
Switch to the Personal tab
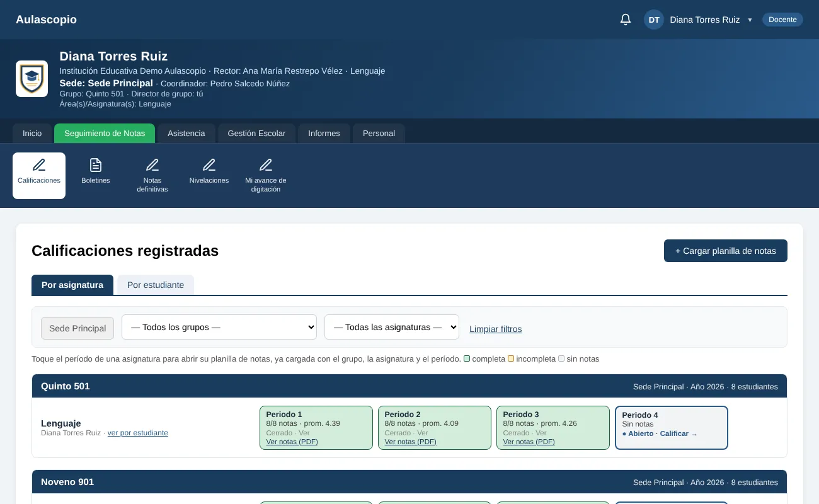point(379,134)
